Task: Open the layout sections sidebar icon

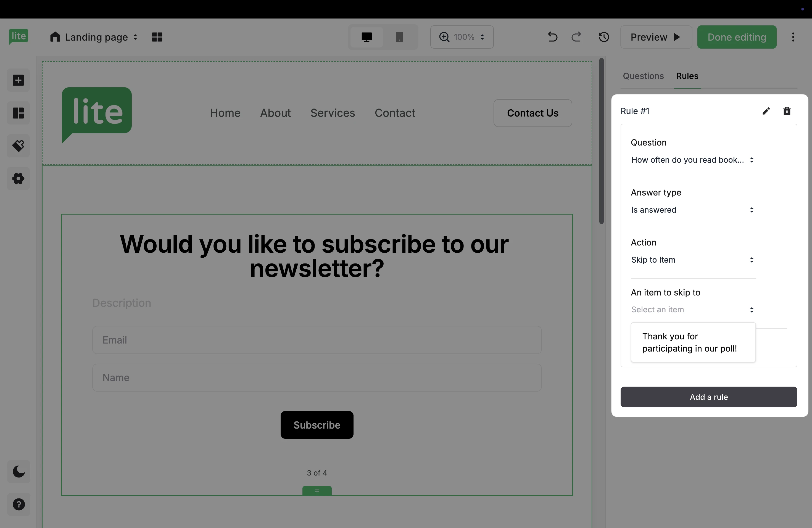Action: point(19,113)
